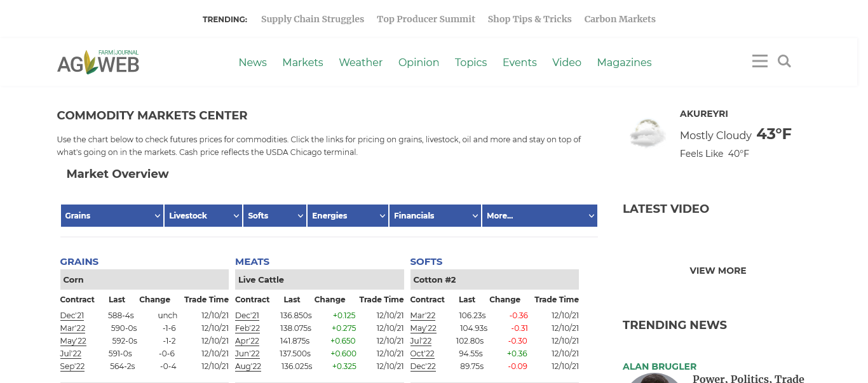Open the Dec'21 Corn contract

[72, 316]
